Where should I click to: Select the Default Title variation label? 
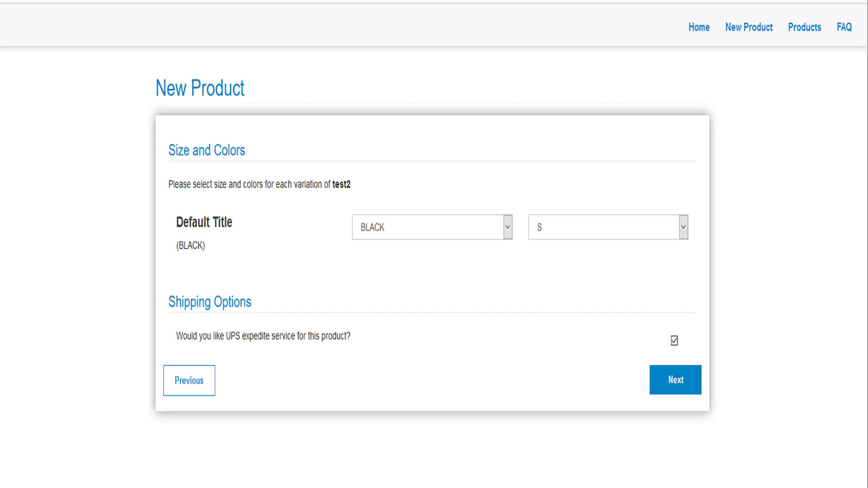204,222
